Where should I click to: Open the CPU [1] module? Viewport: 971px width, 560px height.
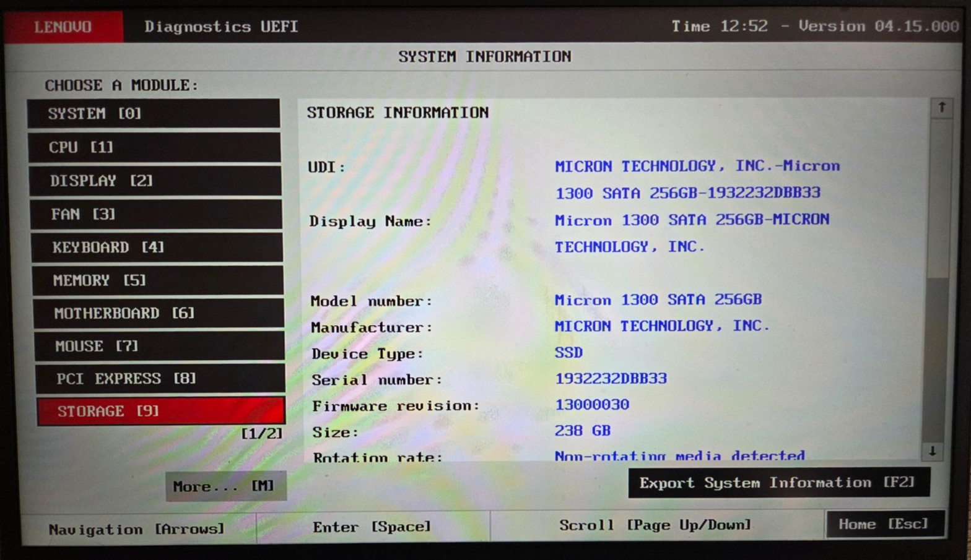pos(154,147)
